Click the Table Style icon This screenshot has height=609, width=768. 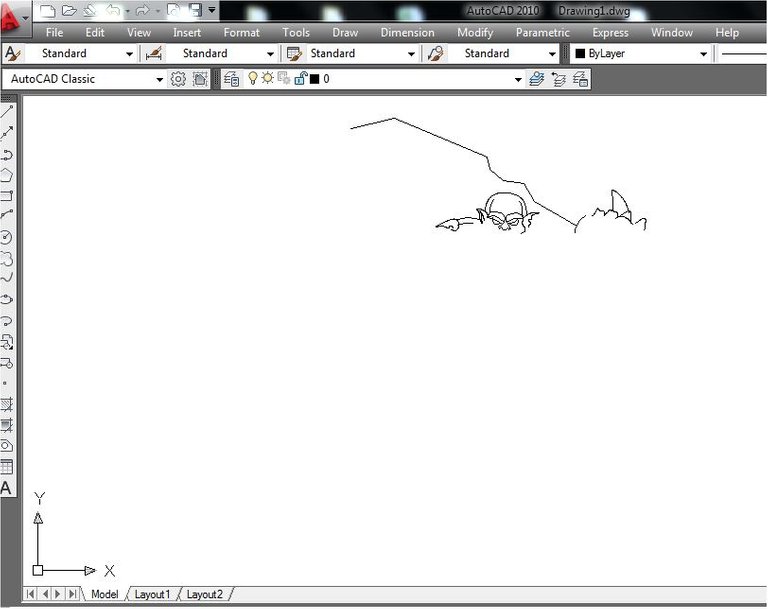[294, 53]
